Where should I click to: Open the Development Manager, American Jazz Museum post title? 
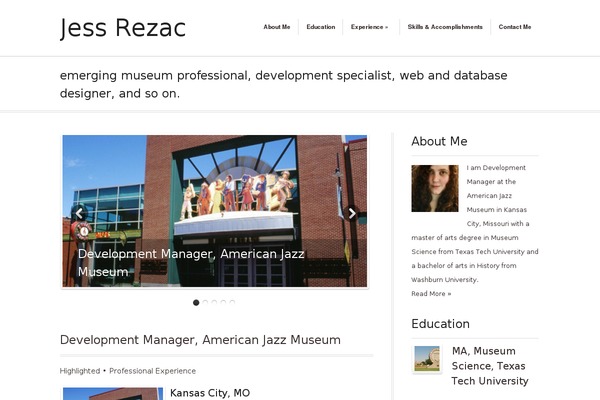click(x=200, y=340)
